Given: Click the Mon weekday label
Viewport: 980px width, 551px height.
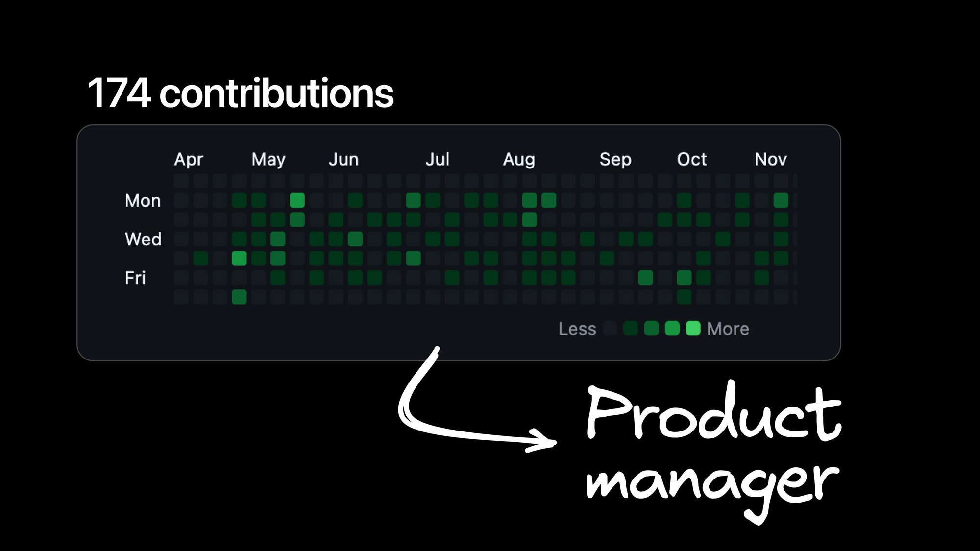Looking at the screenshot, I should (x=143, y=200).
